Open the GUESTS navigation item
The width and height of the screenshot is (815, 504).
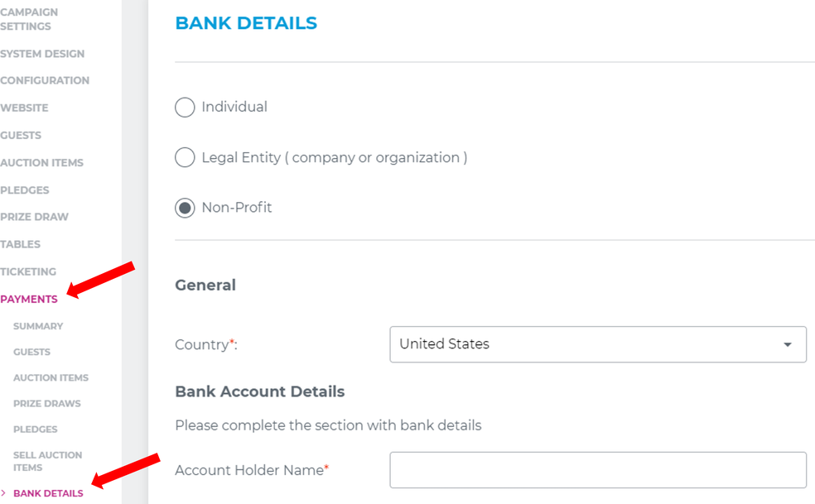click(20, 135)
